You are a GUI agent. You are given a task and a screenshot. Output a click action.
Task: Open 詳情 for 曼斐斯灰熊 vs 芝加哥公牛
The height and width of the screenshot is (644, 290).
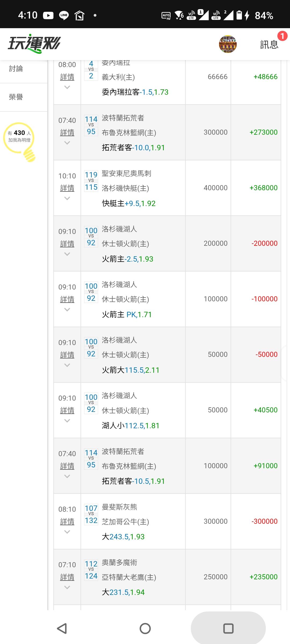[67, 522]
